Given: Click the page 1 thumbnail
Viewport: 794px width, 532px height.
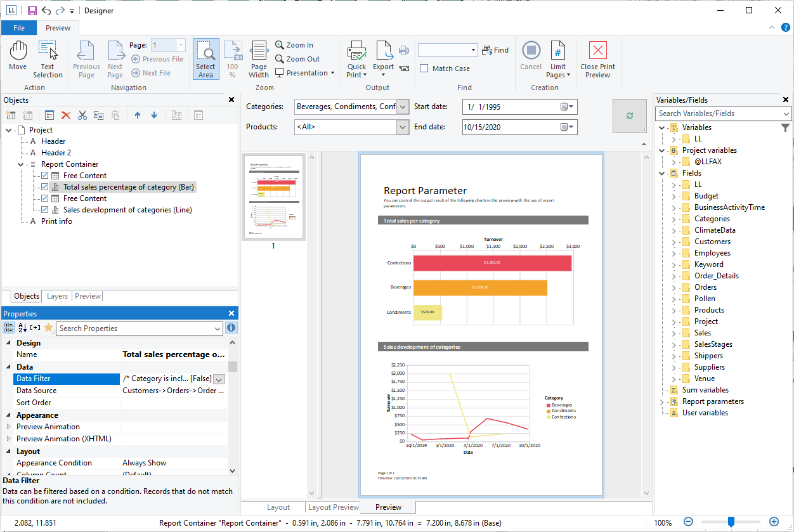Looking at the screenshot, I should 273,197.
